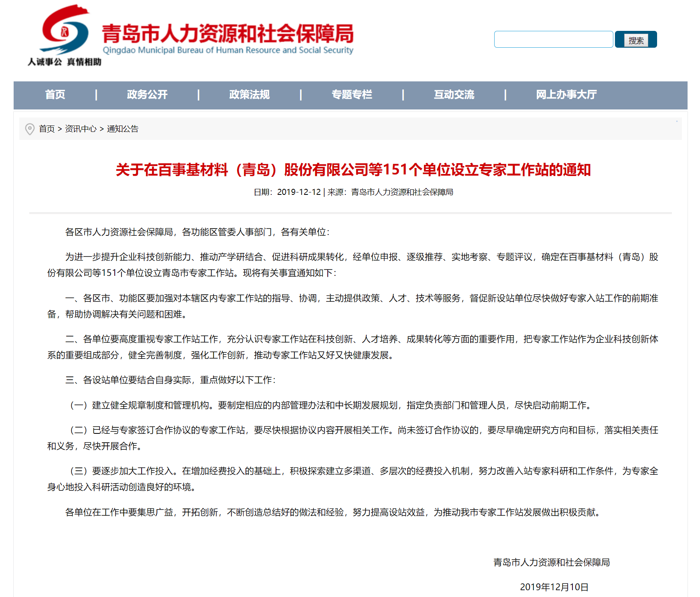Image resolution: width=700 pixels, height=597 pixels.
Task: Click the Qingdao bureau red-blue logo
Action: [x=64, y=30]
